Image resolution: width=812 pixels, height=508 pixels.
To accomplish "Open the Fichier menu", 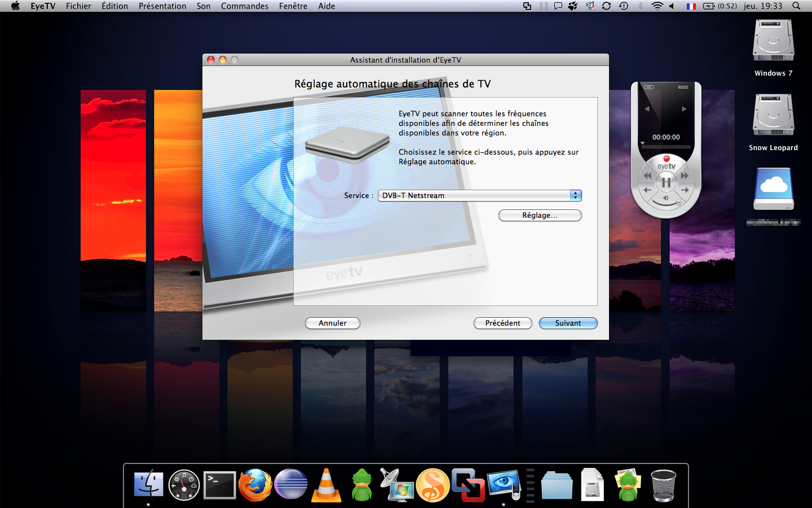I will point(78,6).
